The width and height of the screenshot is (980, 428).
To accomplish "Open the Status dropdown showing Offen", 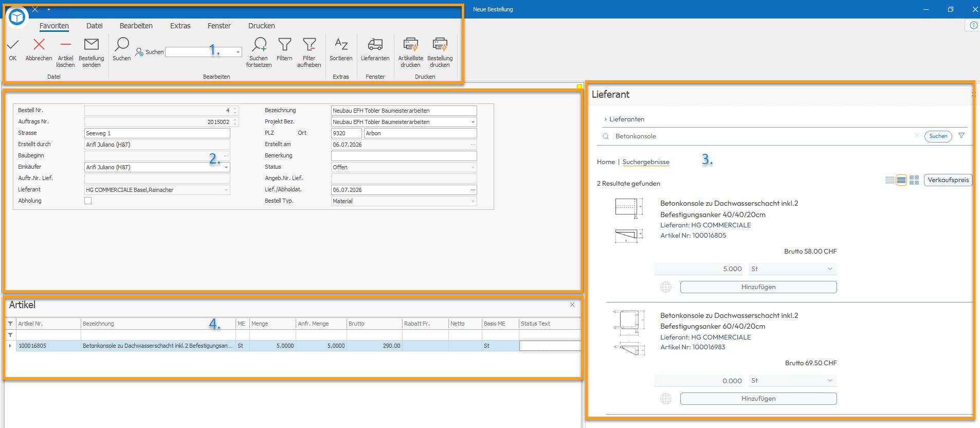I will pyautogui.click(x=473, y=167).
